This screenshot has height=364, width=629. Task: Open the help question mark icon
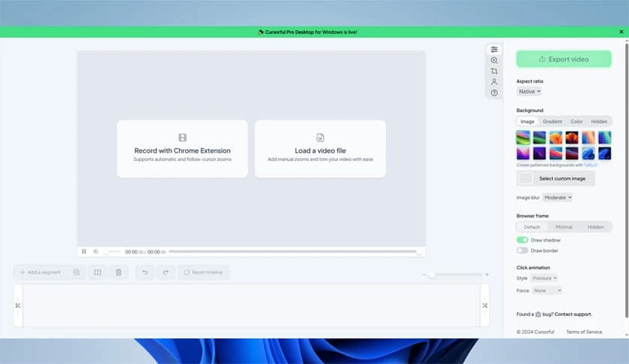coord(494,93)
